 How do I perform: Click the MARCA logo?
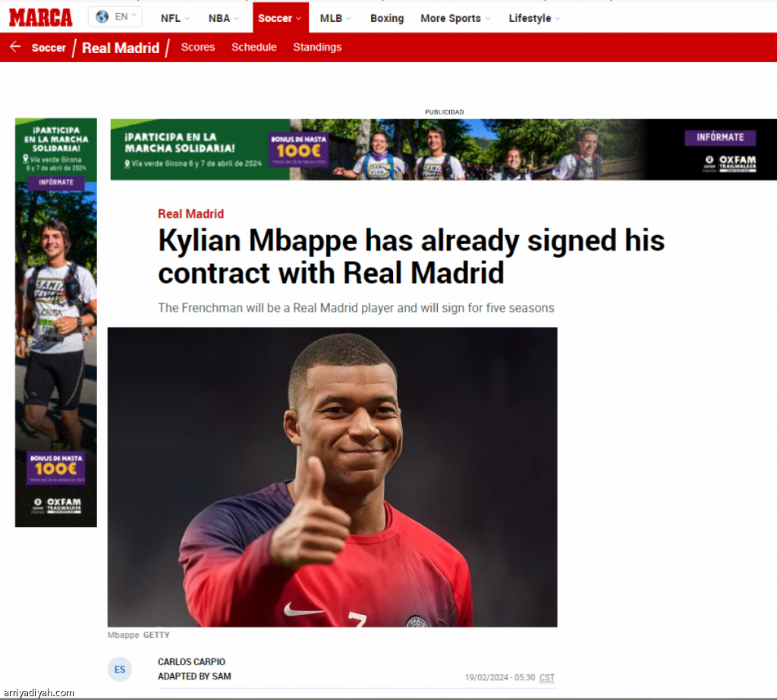click(41, 18)
